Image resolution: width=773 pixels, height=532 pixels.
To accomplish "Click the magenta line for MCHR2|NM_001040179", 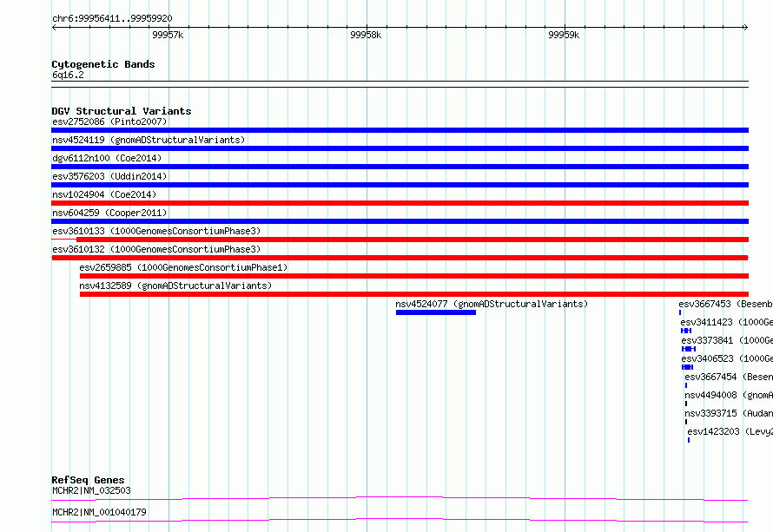I will click(400, 520).
